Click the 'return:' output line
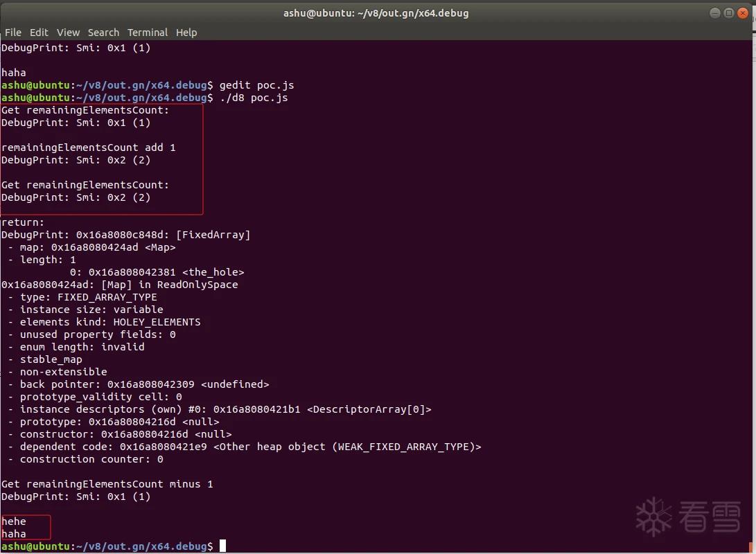 click(23, 222)
